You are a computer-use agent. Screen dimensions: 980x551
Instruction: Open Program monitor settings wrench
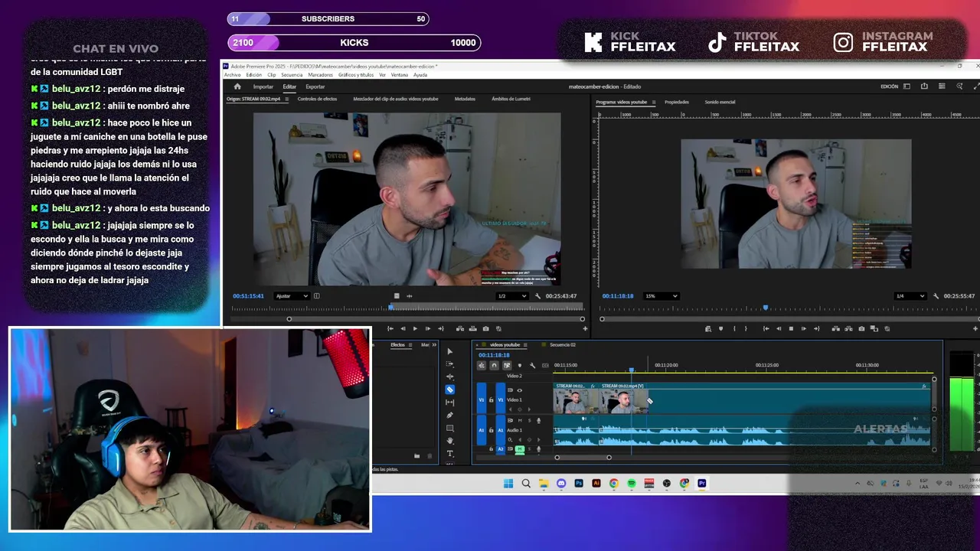[936, 296]
